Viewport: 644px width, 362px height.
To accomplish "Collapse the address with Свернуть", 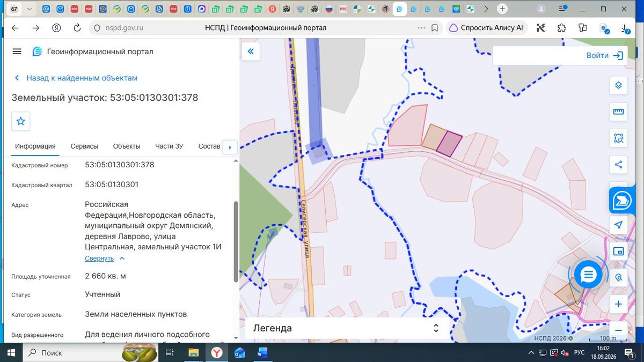I will [105, 258].
